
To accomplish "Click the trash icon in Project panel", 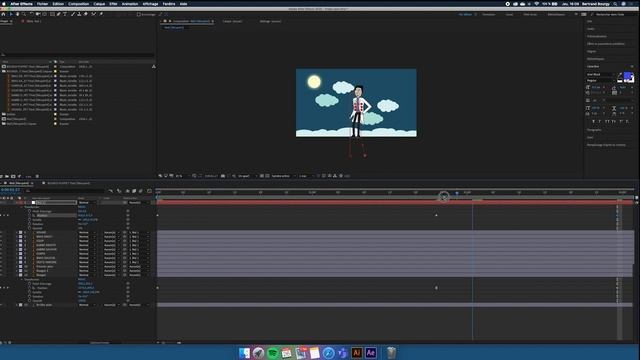I will [x=37, y=176].
